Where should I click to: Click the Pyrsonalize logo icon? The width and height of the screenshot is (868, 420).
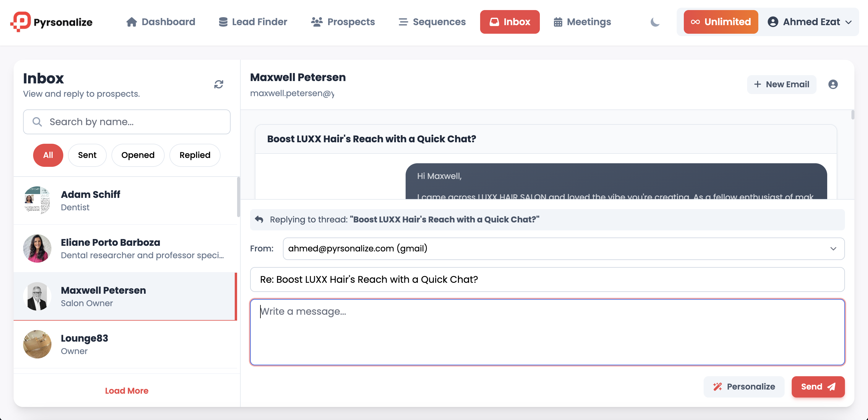click(x=21, y=22)
